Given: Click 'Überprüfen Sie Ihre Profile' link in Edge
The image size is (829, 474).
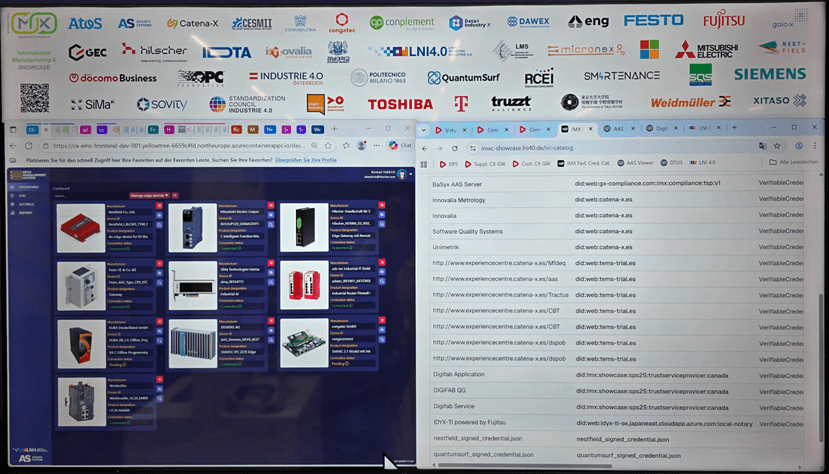Looking at the screenshot, I should tap(306, 160).
